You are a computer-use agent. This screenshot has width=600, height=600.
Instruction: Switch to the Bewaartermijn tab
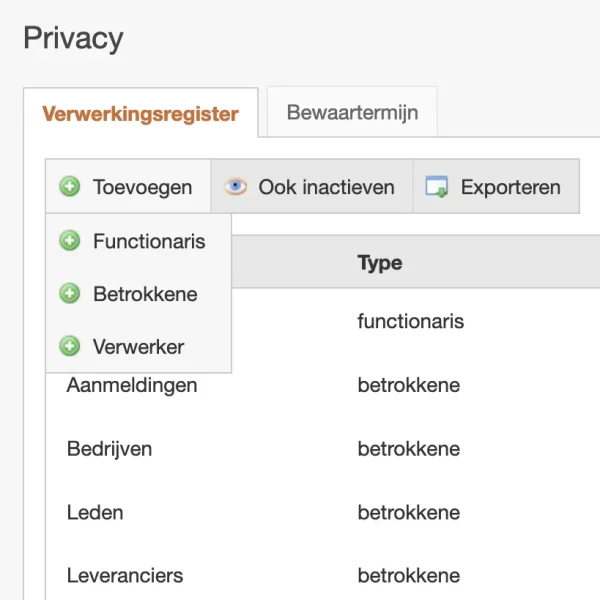tap(352, 112)
